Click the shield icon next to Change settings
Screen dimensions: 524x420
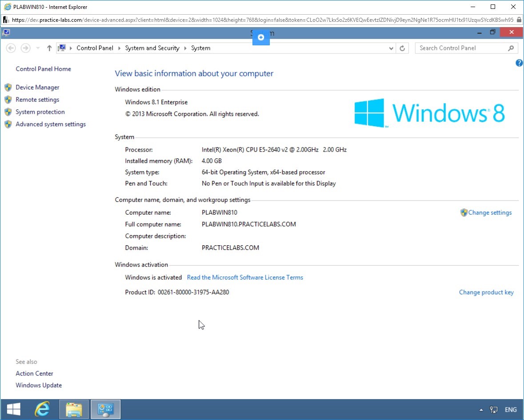[464, 212]
